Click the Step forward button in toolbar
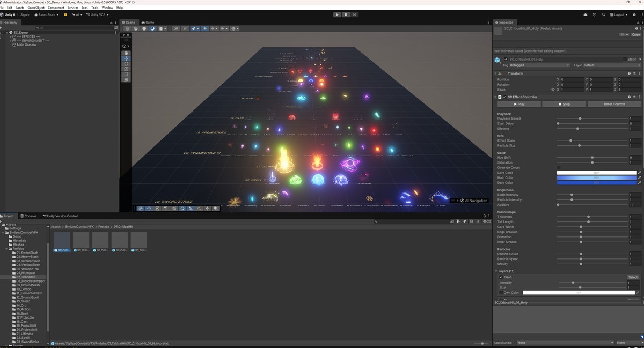Image resolution: width=644 pixels, height=348 pixels. tap(355, 14)
